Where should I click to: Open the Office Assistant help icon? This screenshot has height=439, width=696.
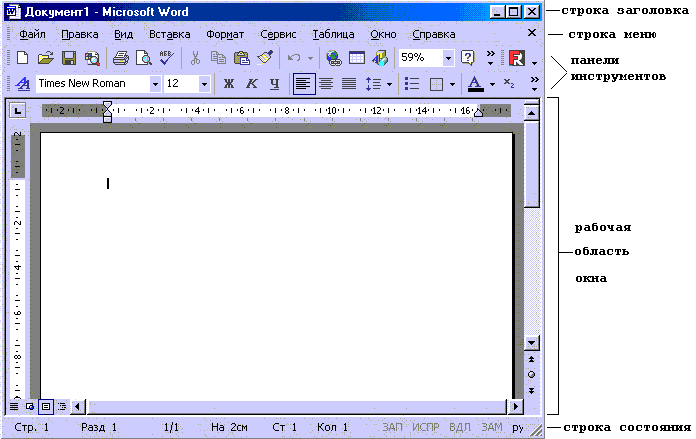(468, 58)
